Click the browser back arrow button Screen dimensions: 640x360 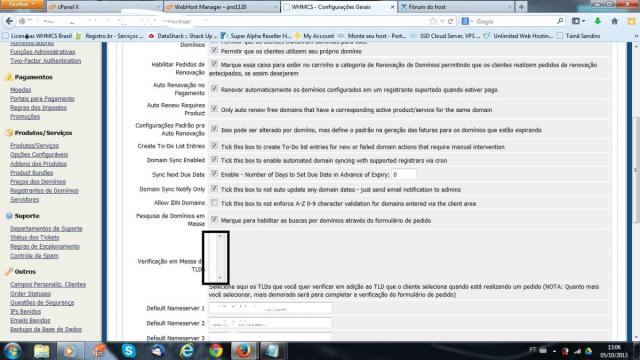coord(9,21)
